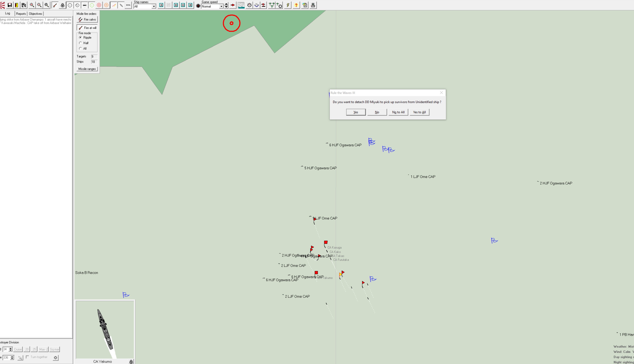Switch to the Reports tab

click(x=21, y=14)
